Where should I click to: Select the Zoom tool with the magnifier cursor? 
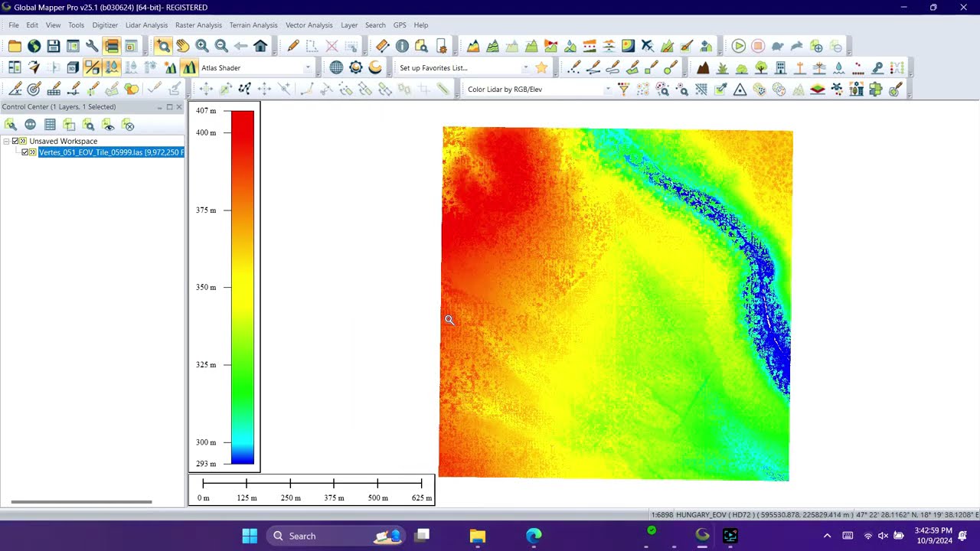pyautogui.click(x=163, y=47)
